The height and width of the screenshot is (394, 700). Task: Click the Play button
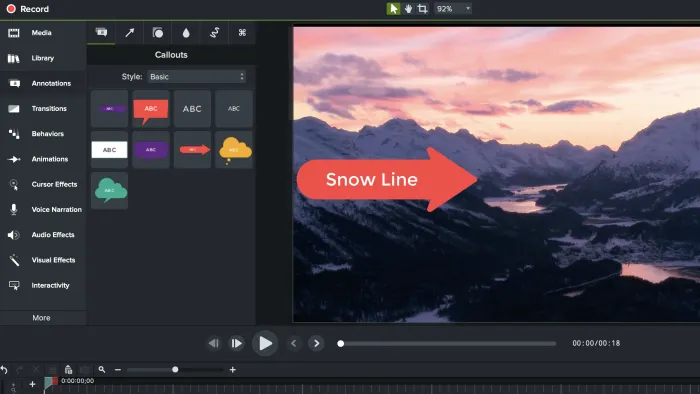[x=265, y=343]
